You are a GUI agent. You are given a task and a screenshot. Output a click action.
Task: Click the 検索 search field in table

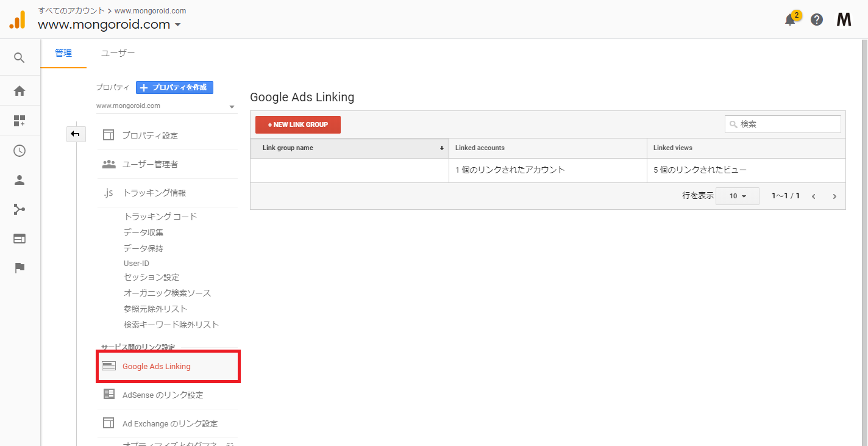(783, 124)
